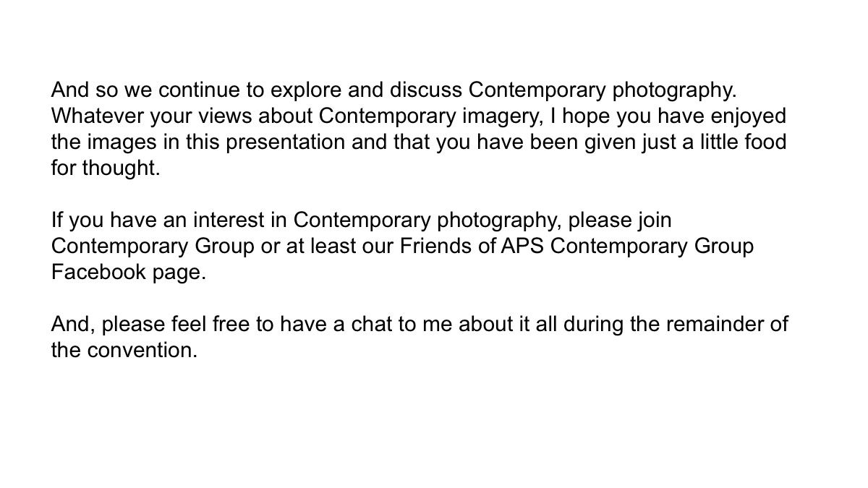
Task: Click the words "please join" in the second paragraph
Action: tap(621, 220)
